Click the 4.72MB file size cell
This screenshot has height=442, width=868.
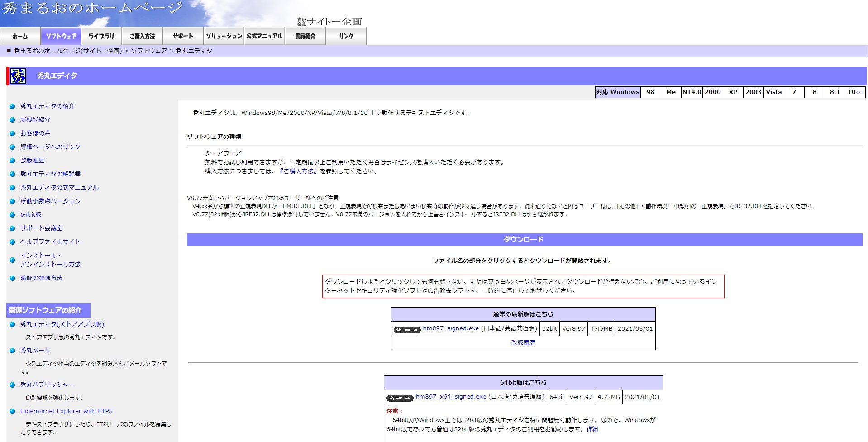[608, 397]
